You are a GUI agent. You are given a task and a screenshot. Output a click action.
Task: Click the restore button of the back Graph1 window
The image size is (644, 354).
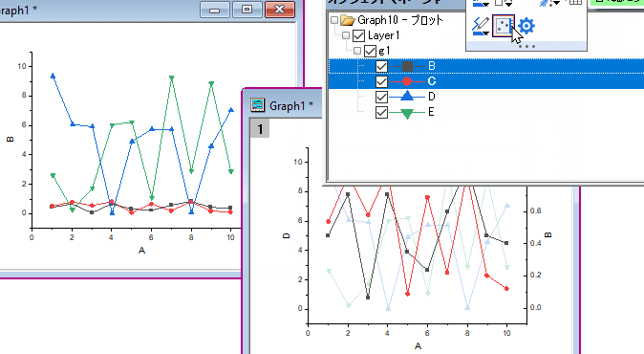click(x=247, y=9)
